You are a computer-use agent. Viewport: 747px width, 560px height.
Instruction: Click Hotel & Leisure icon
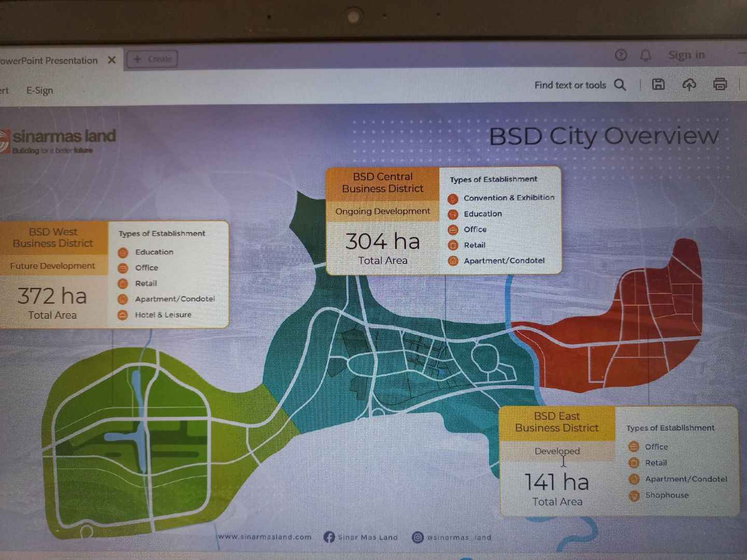tap(123, 315)
